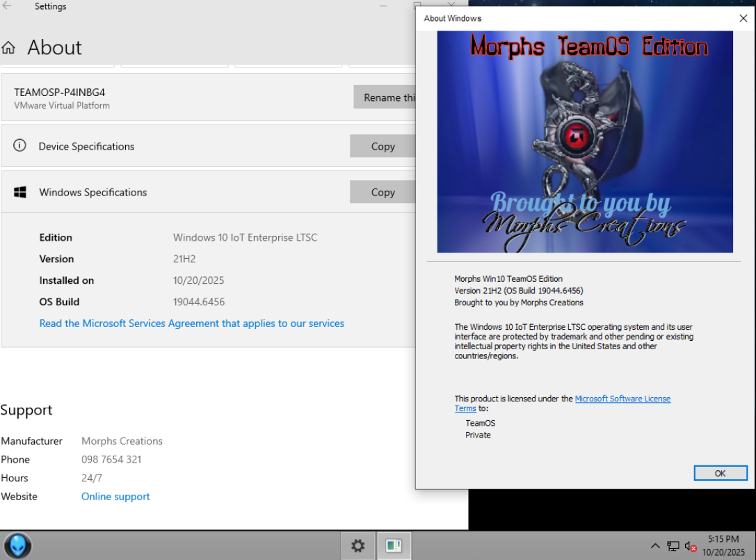Go back using Settings back arrow
The image size is (756, 560).
(7, 6)
